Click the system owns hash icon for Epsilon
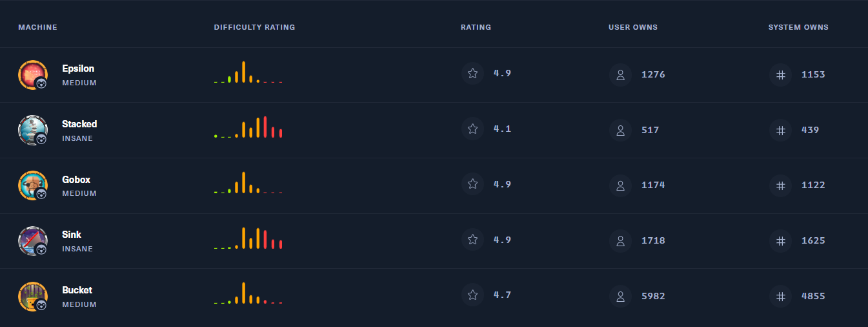 [780, 74]
